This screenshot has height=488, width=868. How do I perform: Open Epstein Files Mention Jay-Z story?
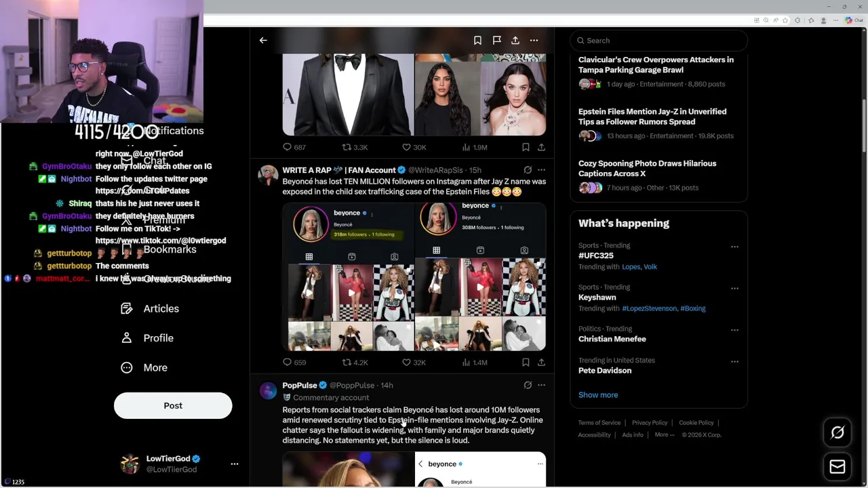pyautogui.click(x=658, y=125)
